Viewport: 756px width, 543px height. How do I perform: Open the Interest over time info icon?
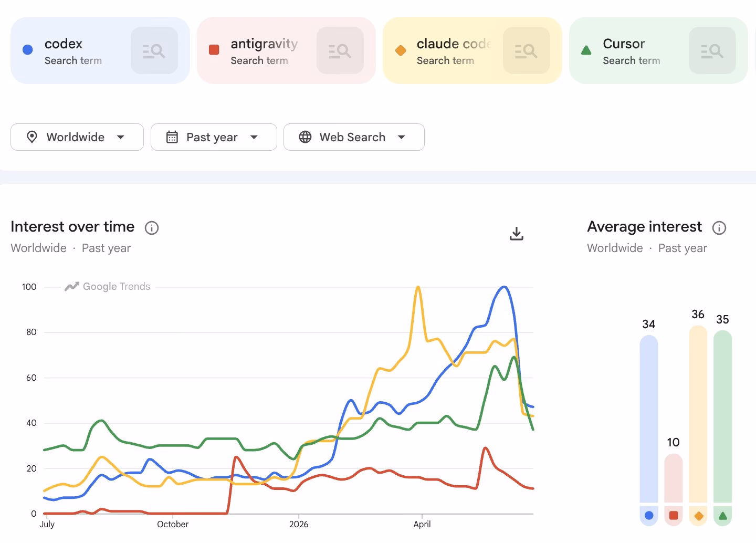point(152,228)
